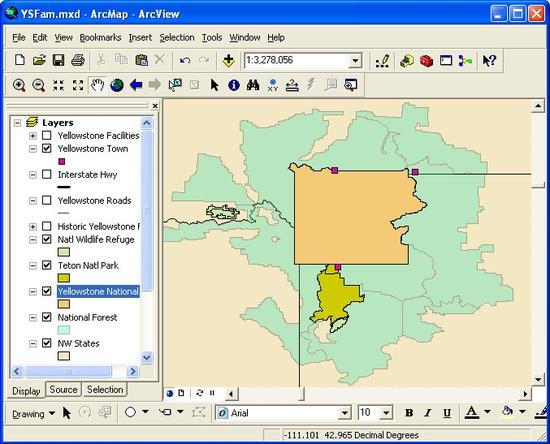The image size is (550, 444).
Task: Open the map scale dropdown
Action: (355, 61)
